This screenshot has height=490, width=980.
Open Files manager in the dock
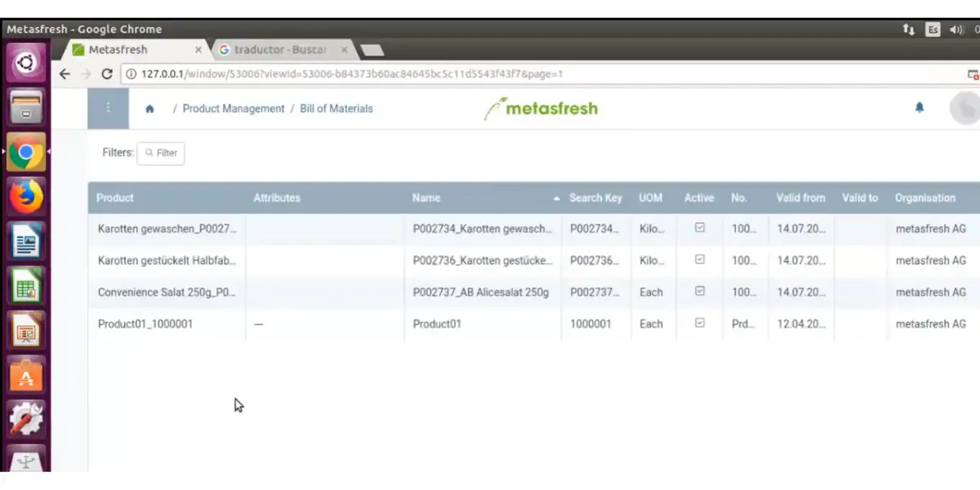pyautogui.click(x=26, y=107)
